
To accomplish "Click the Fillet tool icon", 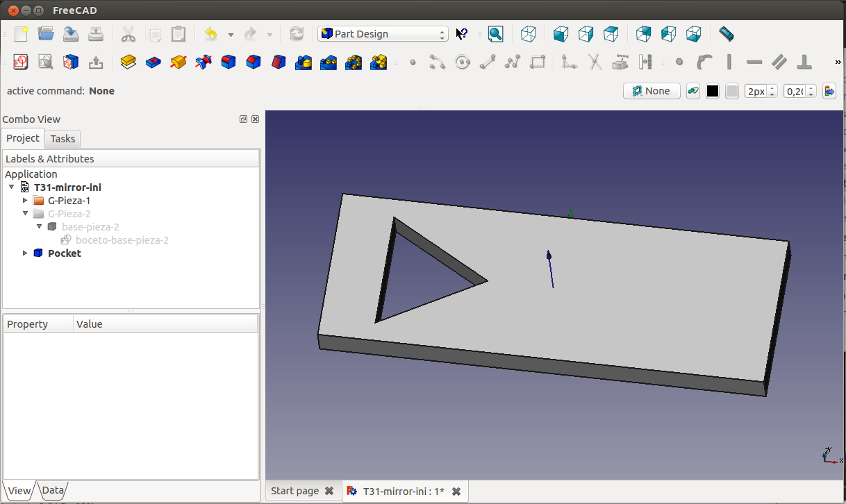I will coord(229,62).
